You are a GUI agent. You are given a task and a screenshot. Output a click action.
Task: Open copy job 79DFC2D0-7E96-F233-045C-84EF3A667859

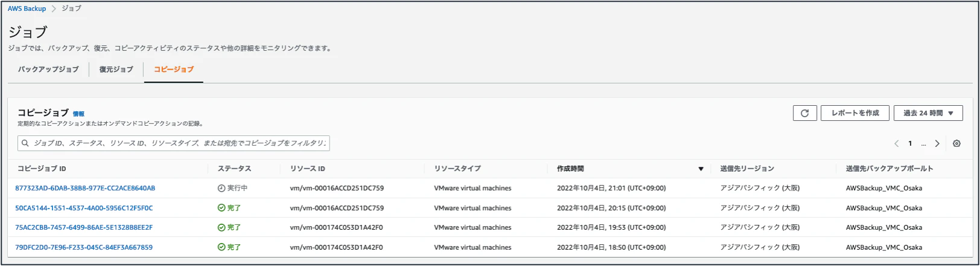(84, 247)
